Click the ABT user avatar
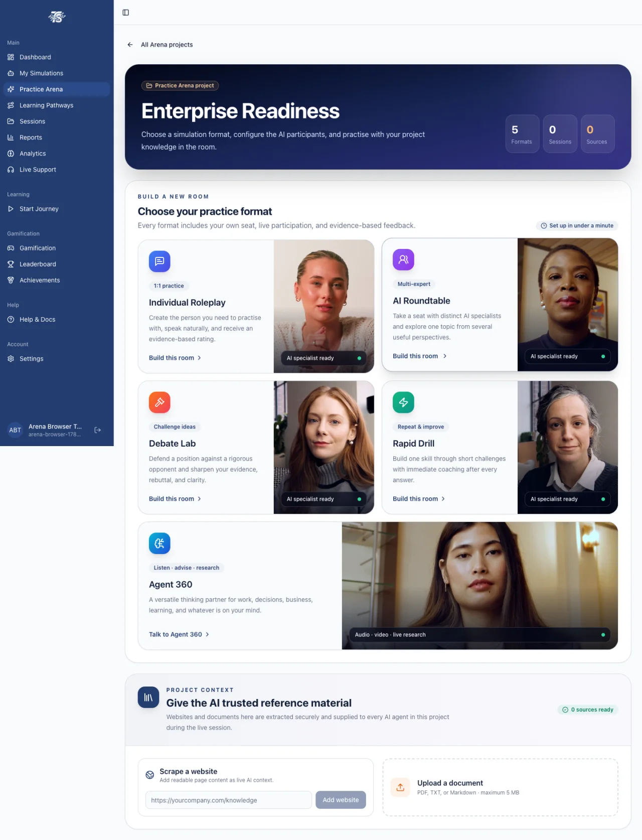The width and height of the screenshot is (642, 840). pos(15,430)
